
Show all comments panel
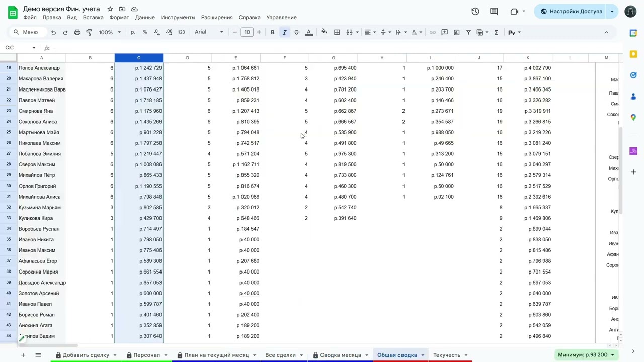(494, 11)
